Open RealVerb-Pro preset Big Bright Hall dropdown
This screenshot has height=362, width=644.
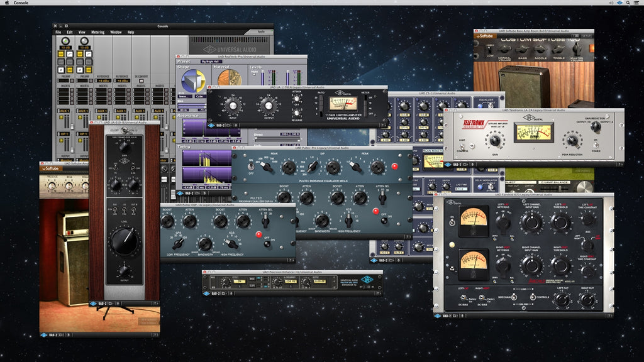pos(211,62)
